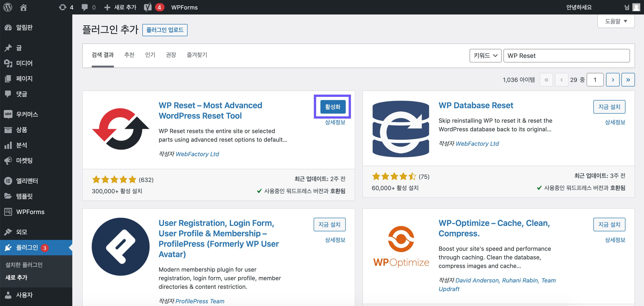Click the plugin search field with WP Reset
Image resolution: width=644 pixels, height=306 pixels.
click(x=566, y=56)
